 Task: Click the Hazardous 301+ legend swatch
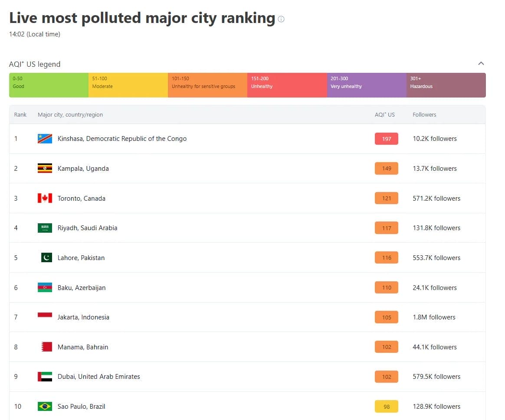point(446,85)
